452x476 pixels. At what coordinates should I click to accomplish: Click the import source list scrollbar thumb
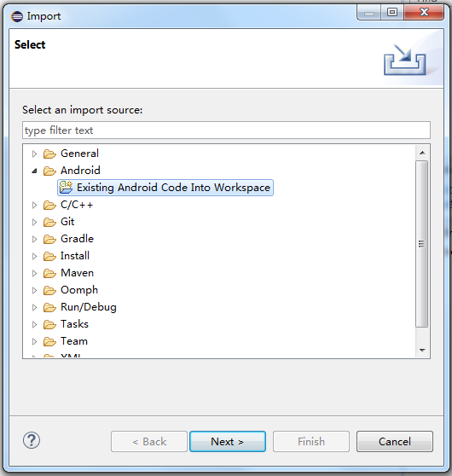[421, 244]
